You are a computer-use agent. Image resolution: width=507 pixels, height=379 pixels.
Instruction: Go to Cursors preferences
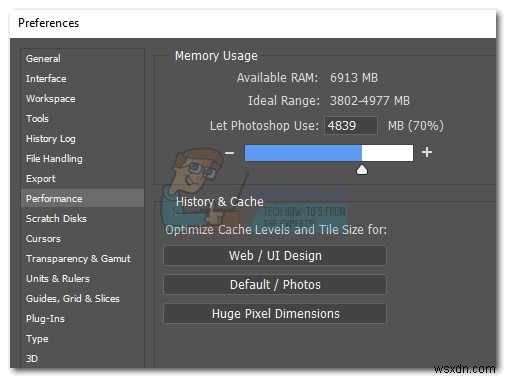(43, 239)
